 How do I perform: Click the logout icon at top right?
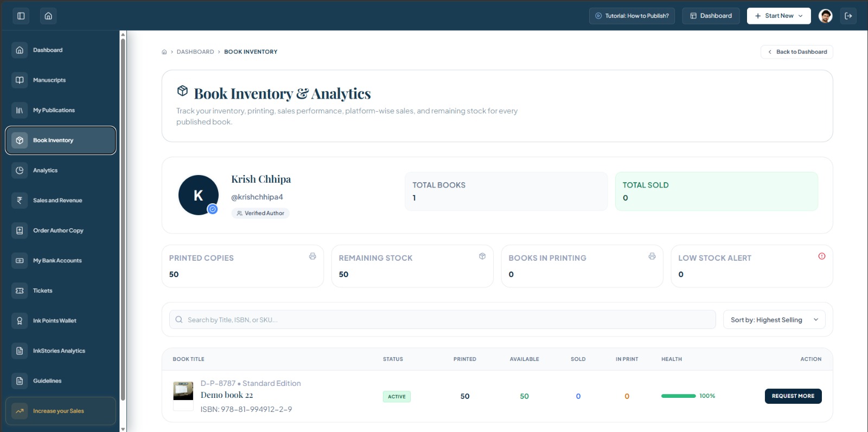pyautogui.click(x=848, y=16)
